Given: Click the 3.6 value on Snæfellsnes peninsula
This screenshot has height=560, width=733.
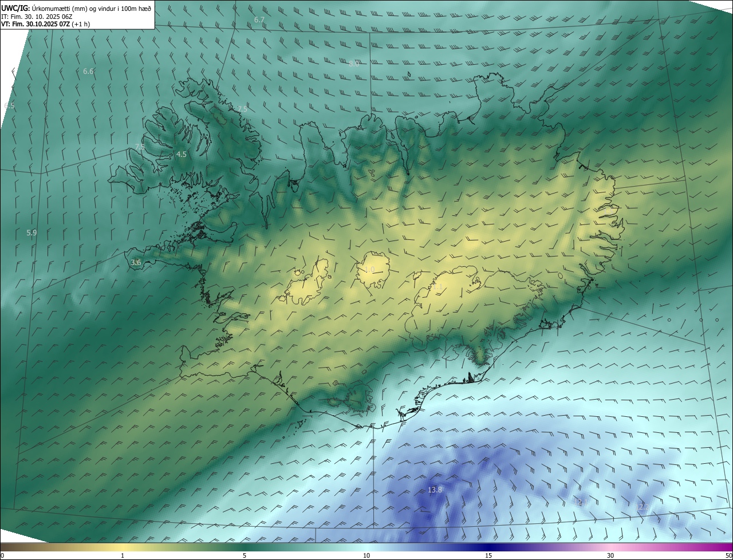Looking at the screenshot, I should click(136, 262).
